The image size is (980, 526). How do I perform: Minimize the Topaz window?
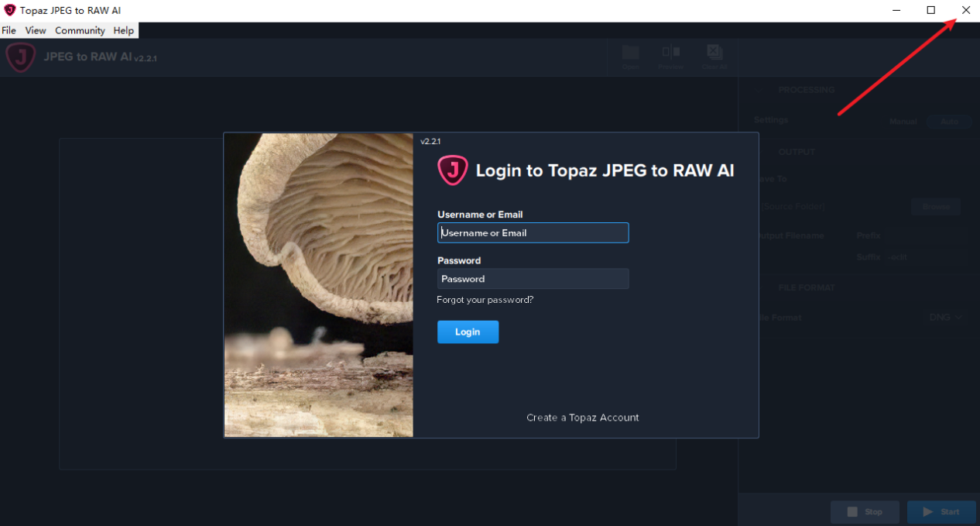[x=896, y=10]
